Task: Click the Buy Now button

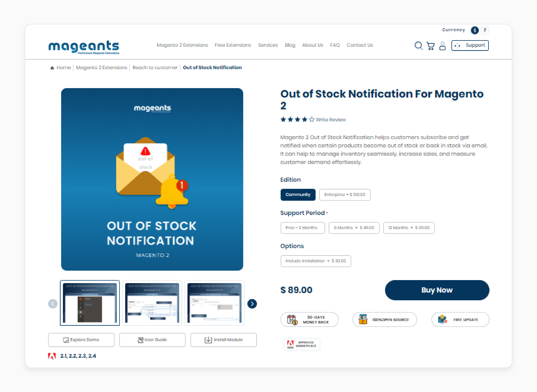Action: point(437,290)
